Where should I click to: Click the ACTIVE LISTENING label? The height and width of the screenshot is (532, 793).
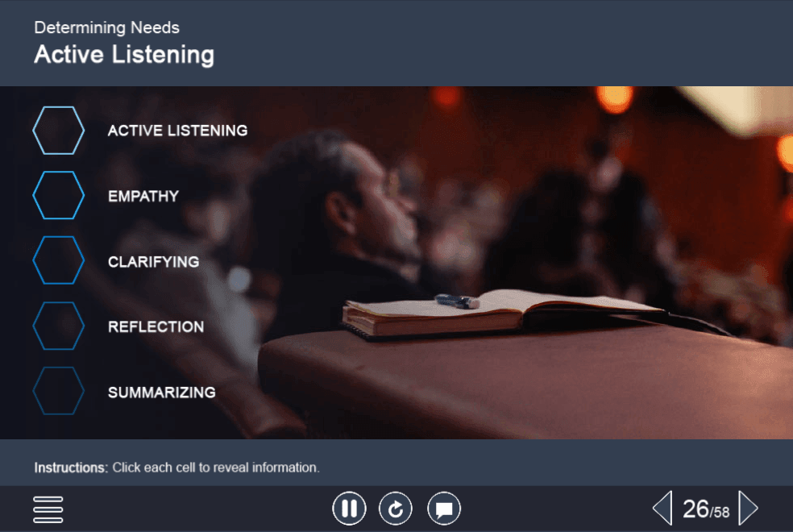[x=177, y=131]
